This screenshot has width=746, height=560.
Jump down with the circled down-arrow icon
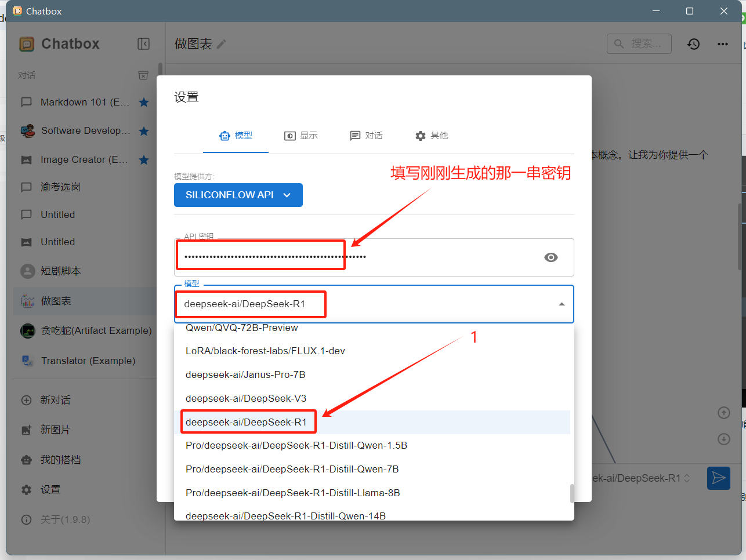[x=723, y=439]
